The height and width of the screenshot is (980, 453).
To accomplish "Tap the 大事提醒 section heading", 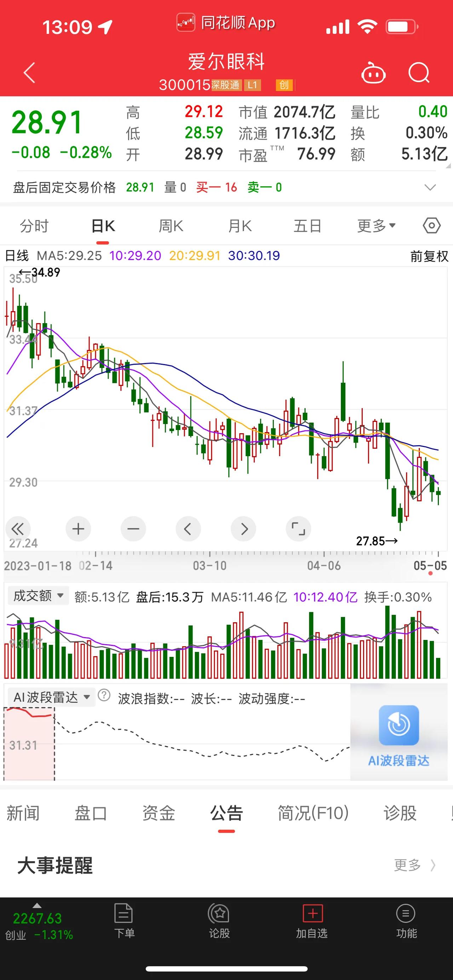I will pos(55,865).
